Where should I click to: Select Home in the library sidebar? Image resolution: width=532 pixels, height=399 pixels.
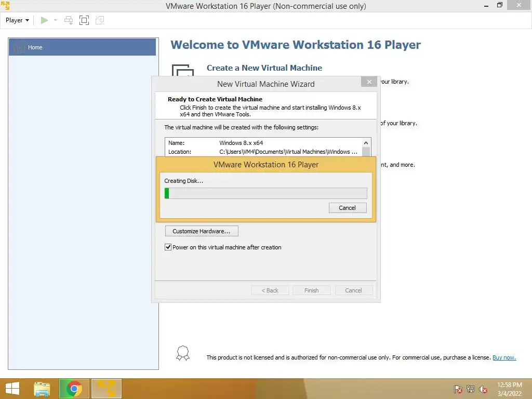pyautogui.click(x=82, y=47)
